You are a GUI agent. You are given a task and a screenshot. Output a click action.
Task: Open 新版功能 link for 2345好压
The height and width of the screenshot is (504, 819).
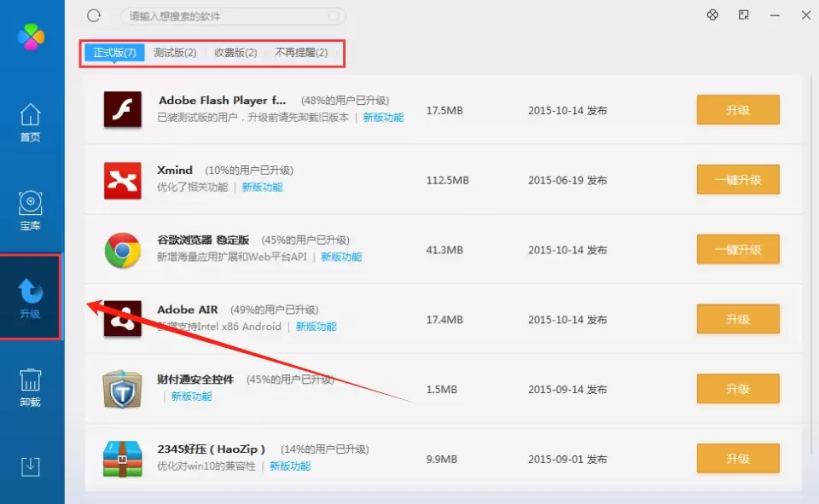coord(290,466)
